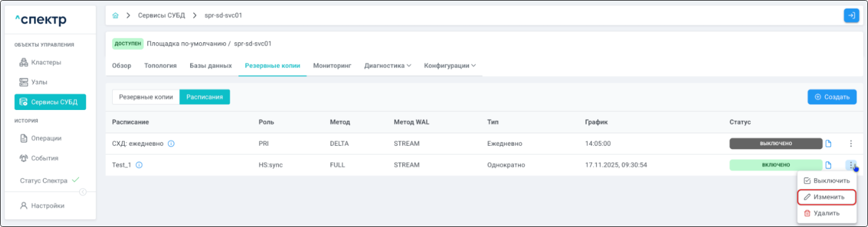
Task: Click three-dot menu for Test_1 row
Action: click(x=850, y=165)
